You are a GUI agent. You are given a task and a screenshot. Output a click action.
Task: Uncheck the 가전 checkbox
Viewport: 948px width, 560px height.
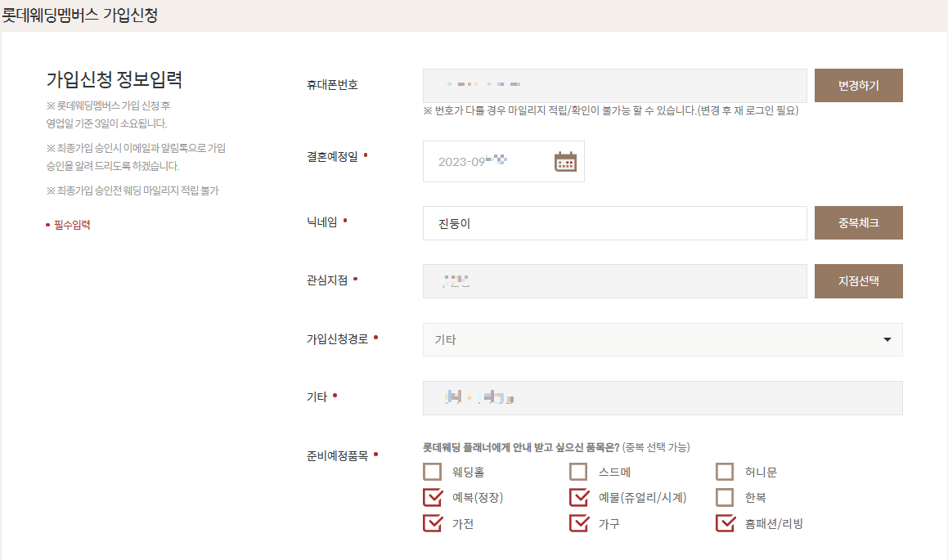(432, 523)
